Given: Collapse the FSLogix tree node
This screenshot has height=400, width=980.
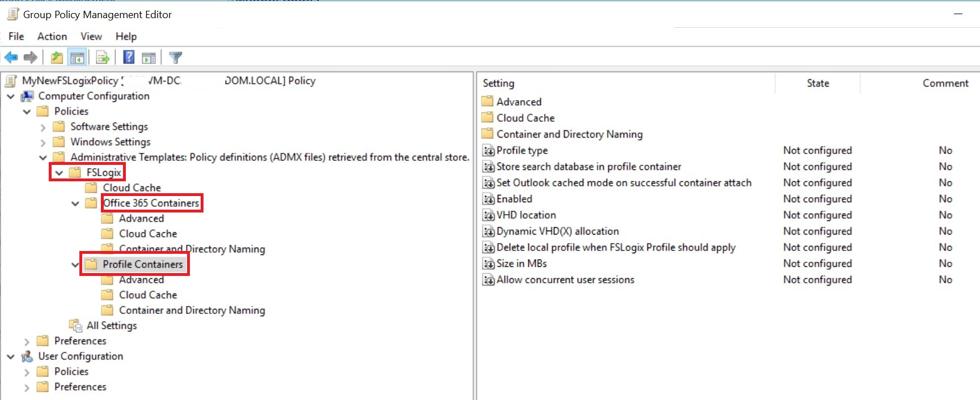Looking at the screenshot, I should (x=59, y=173).
